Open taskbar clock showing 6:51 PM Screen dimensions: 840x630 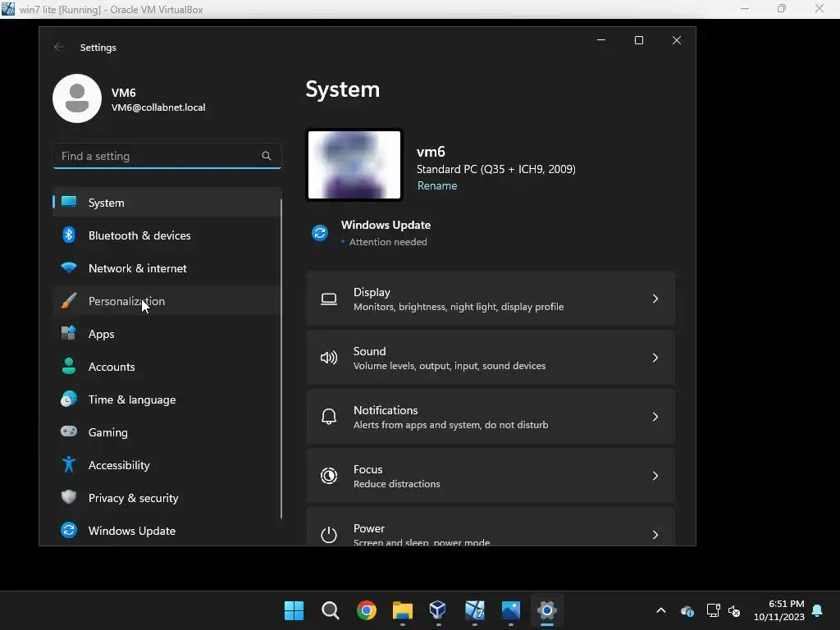click(779, 610)
